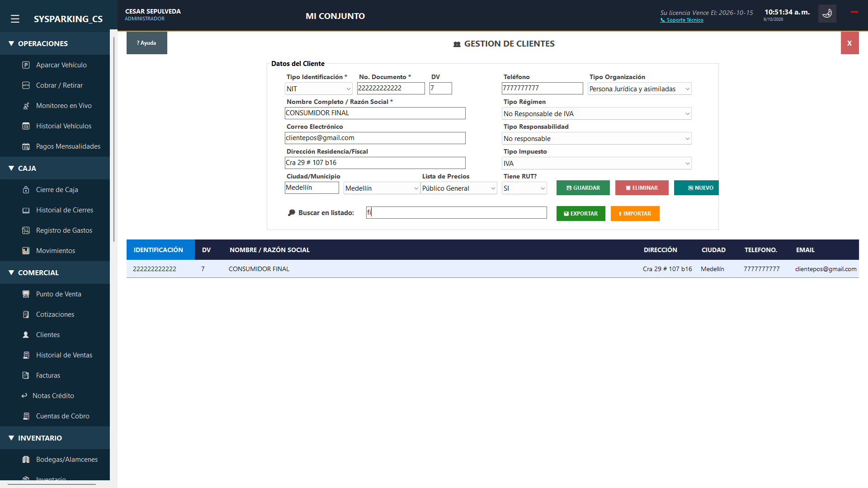
Task: Click the Ayuda help button
Action: coord(146,43)
